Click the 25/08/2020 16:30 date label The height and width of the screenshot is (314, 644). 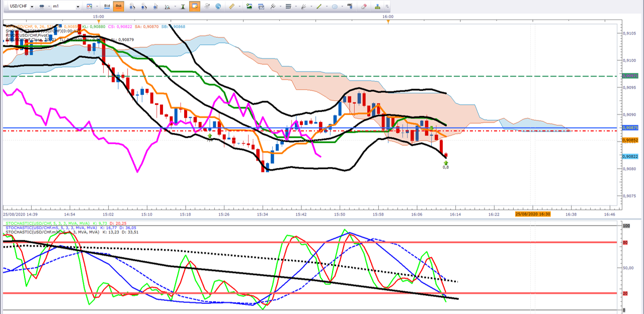[533, 214]
